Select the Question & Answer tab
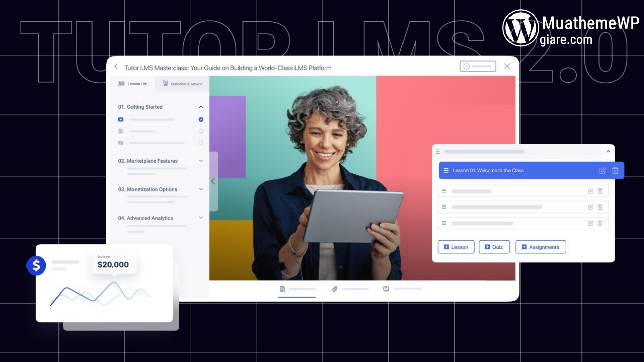This screenshot has height=362, width=644. pyautogui.click(x=183, y=83)
